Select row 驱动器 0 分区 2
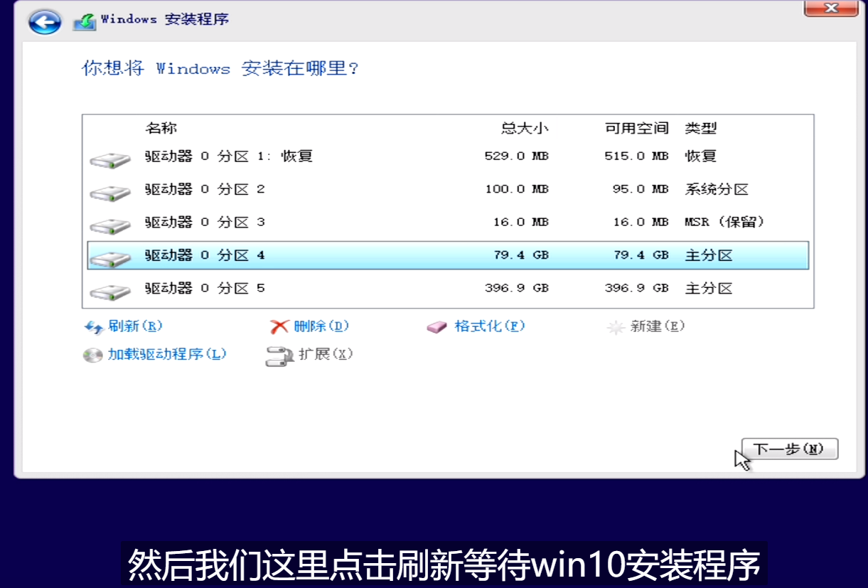The height and width of the screenshot is (588, 868). coord(448,189)
